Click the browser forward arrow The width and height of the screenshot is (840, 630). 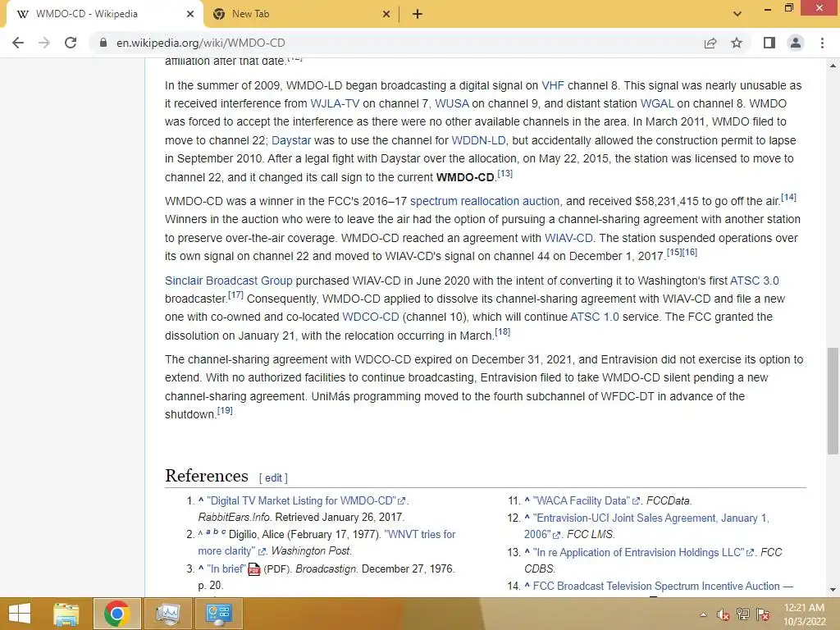(44, 43)
